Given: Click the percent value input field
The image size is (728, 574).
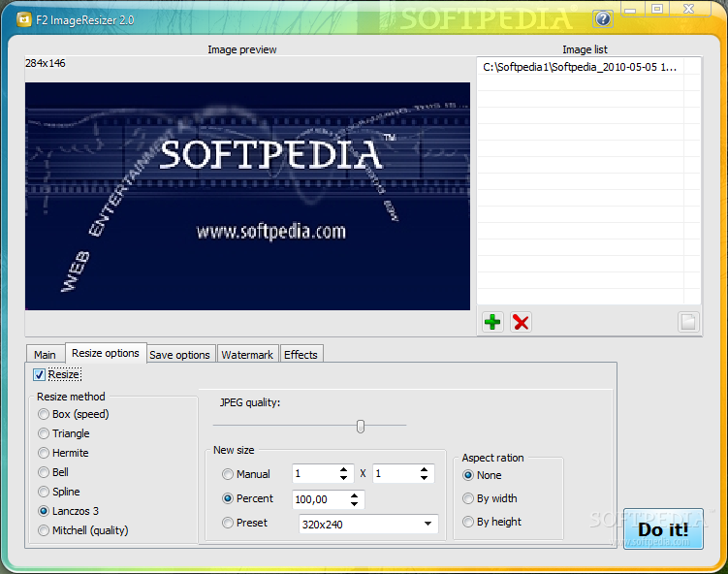Looking at the screenshot, I should (x=321, y=499).
